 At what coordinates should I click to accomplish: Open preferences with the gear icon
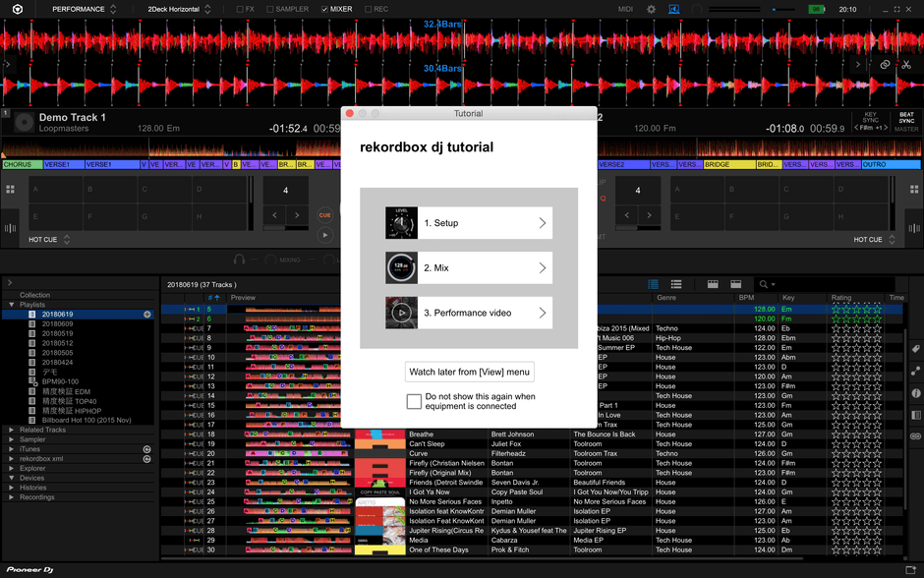(651, 9)
